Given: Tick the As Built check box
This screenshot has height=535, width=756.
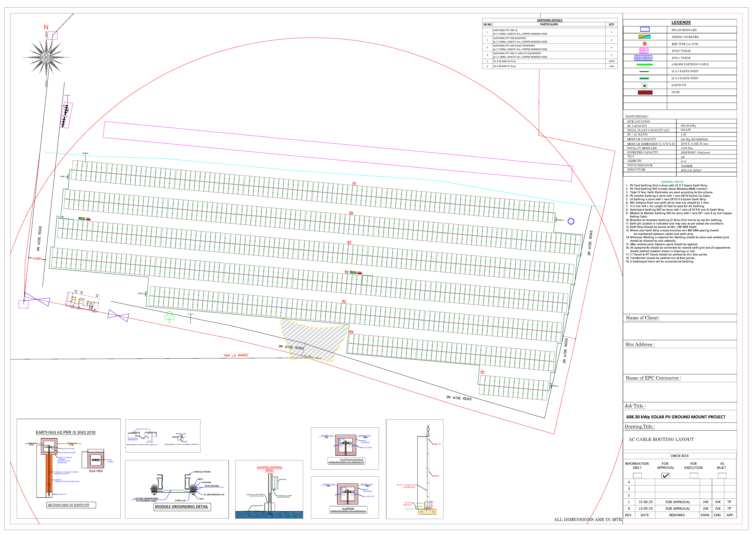Looking at the screenshot, I should 722,475.
